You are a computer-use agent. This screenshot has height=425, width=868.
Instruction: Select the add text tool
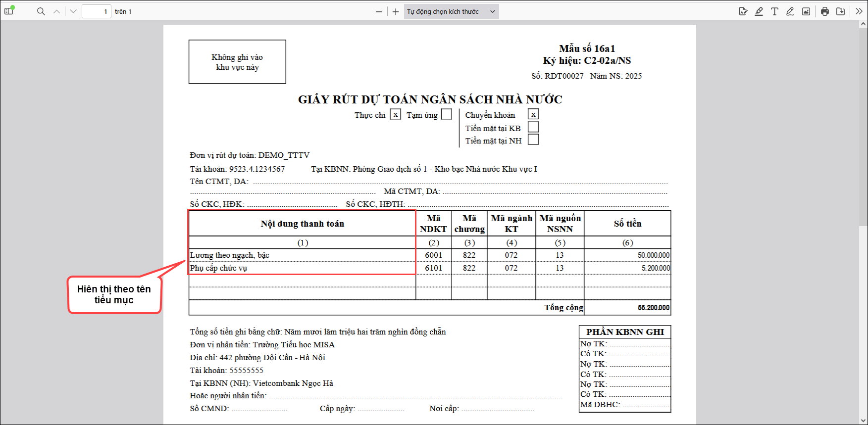click(775, 11)
